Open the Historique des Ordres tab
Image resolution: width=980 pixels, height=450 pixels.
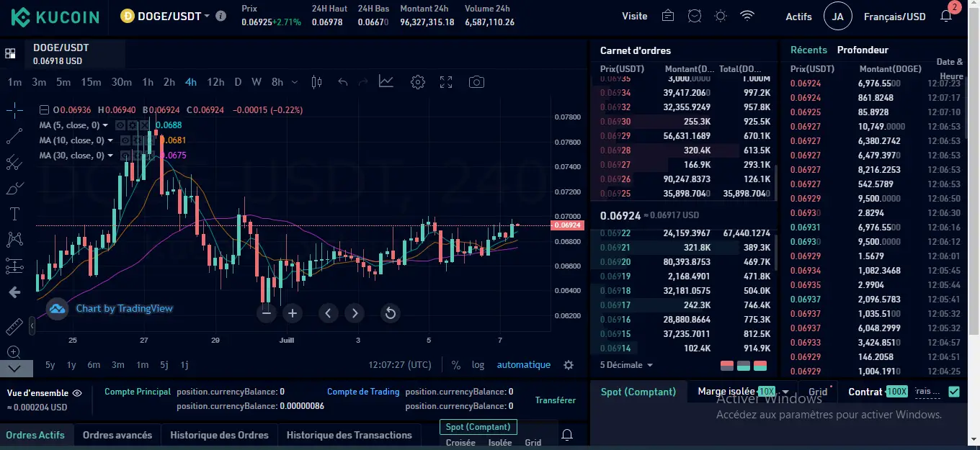click(218, 435)
